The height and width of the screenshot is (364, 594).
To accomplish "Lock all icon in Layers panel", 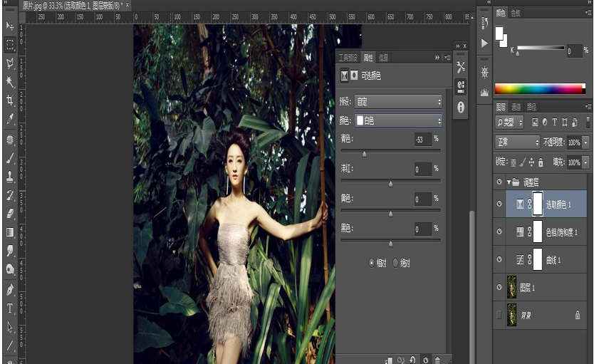I will tap(541, 162).
